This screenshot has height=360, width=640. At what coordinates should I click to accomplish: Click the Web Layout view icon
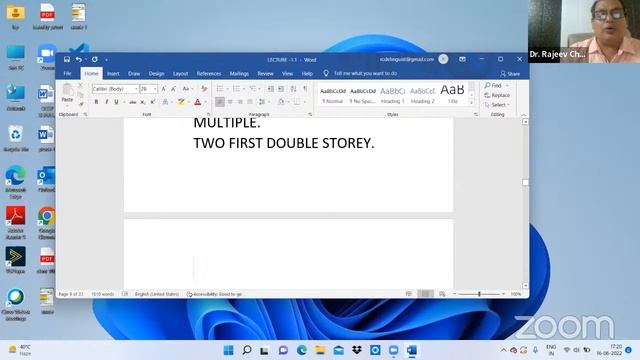click(x=442, y=294)
